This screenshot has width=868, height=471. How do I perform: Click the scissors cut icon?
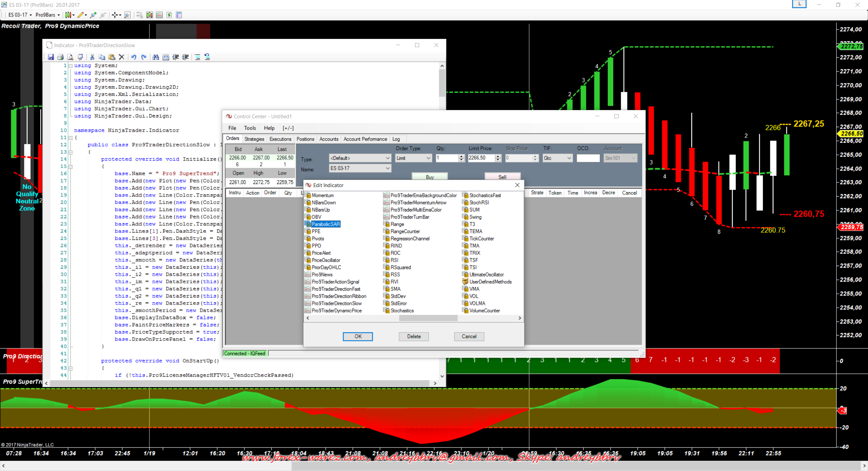tap(92, 57)
